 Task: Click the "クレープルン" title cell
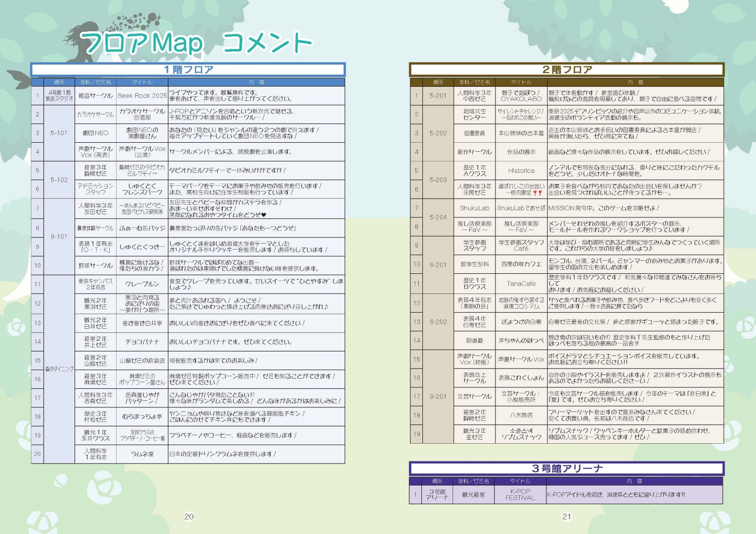coord(142,284)
